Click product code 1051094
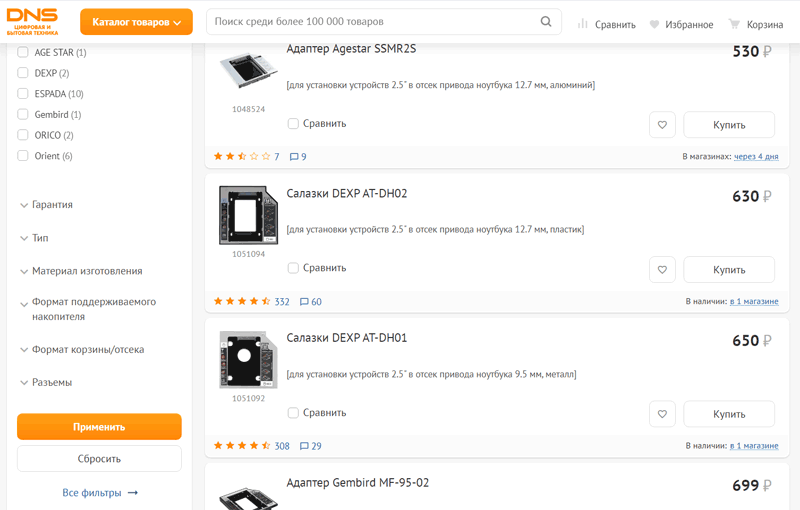This screenshot has width=800, height=510. click(x=248, y=254)
